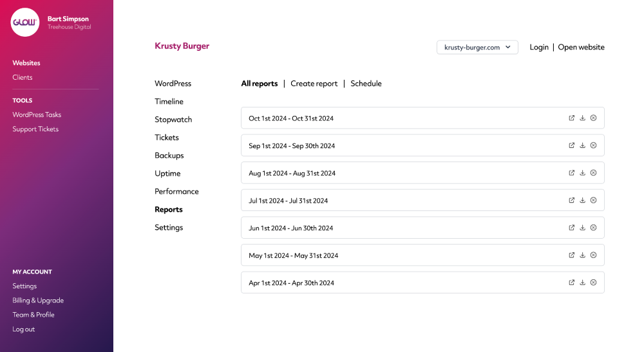Download the Jul 1st 2024 report
Viewport: 644px width, 352px height.
(582, 200)
